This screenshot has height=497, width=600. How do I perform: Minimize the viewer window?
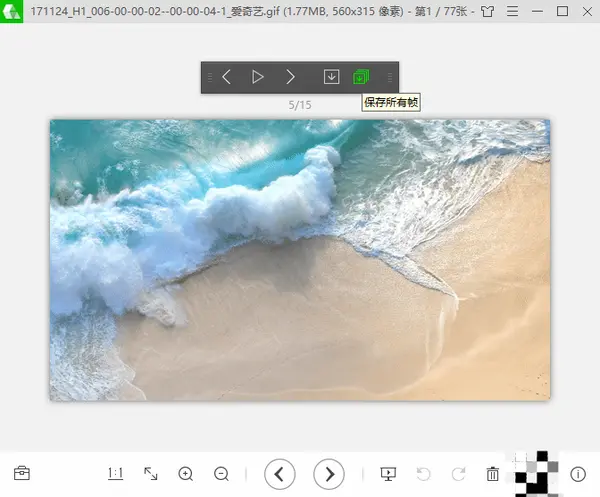pyautogui.click(x=537, y=11)
